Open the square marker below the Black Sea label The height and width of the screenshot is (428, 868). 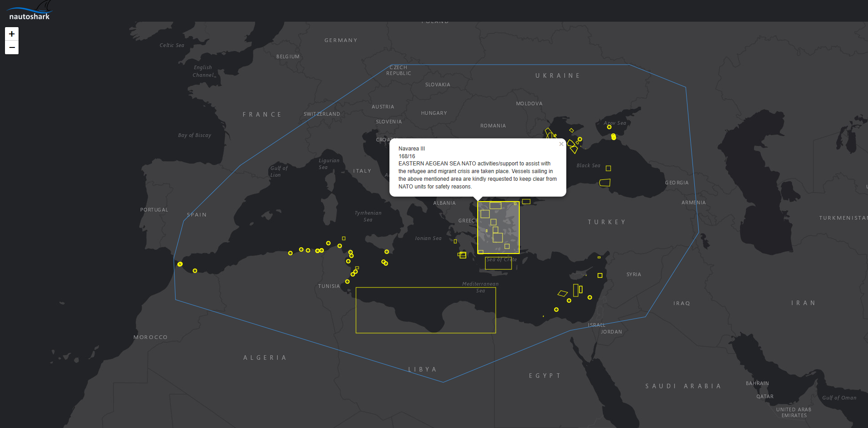tap(608, 168)
